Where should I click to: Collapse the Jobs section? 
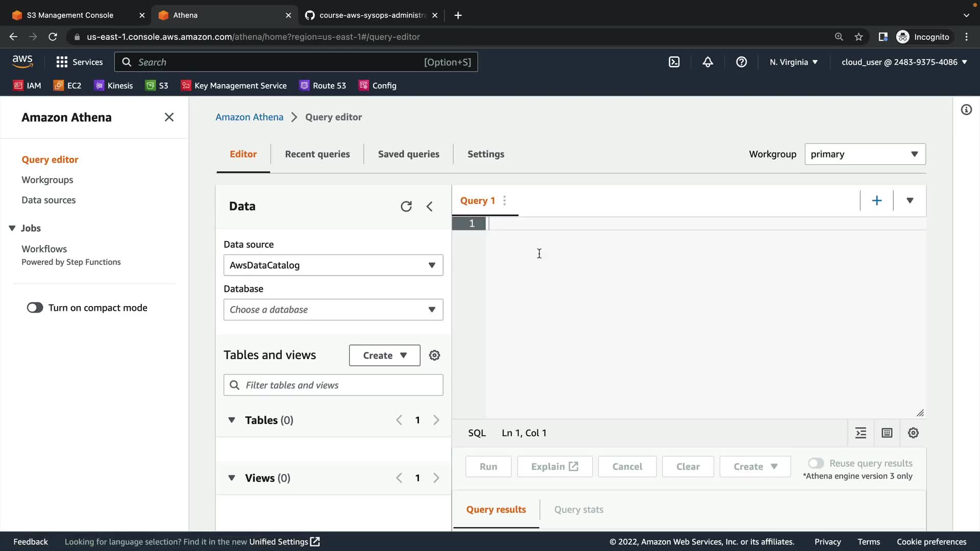(x=12, y=228)
